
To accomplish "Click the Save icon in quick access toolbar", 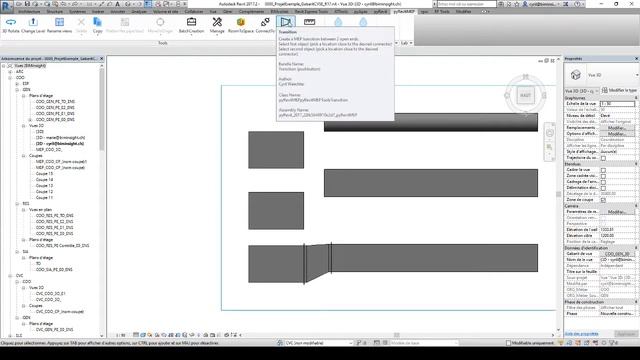I will [27, 4].
